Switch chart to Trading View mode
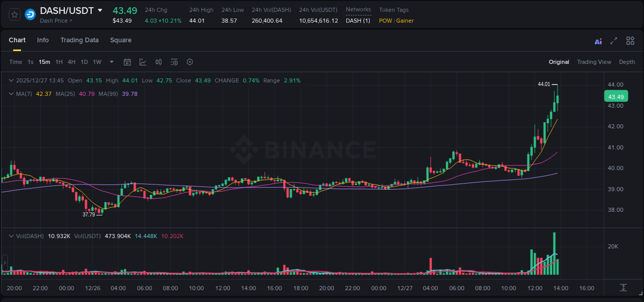This screenshot has height=302, width=644. point(594,62)
